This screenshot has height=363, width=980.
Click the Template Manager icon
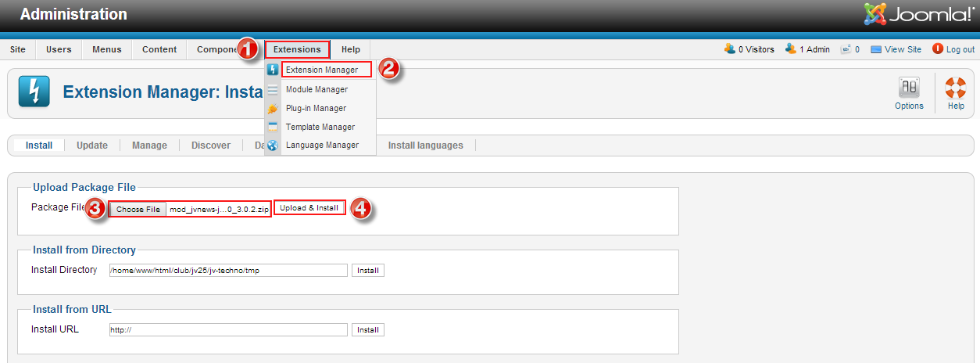tap(273, 127)
